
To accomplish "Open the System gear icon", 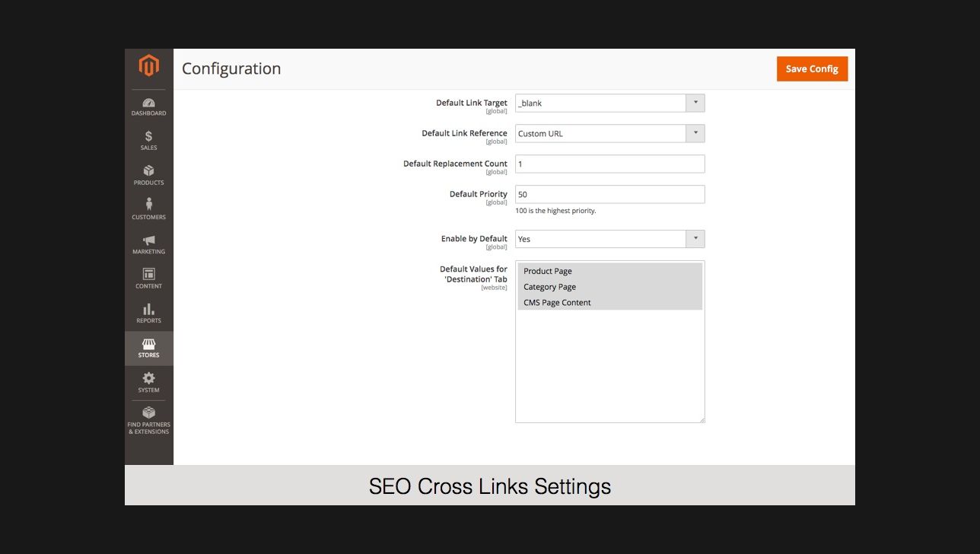I will point(149,379).
